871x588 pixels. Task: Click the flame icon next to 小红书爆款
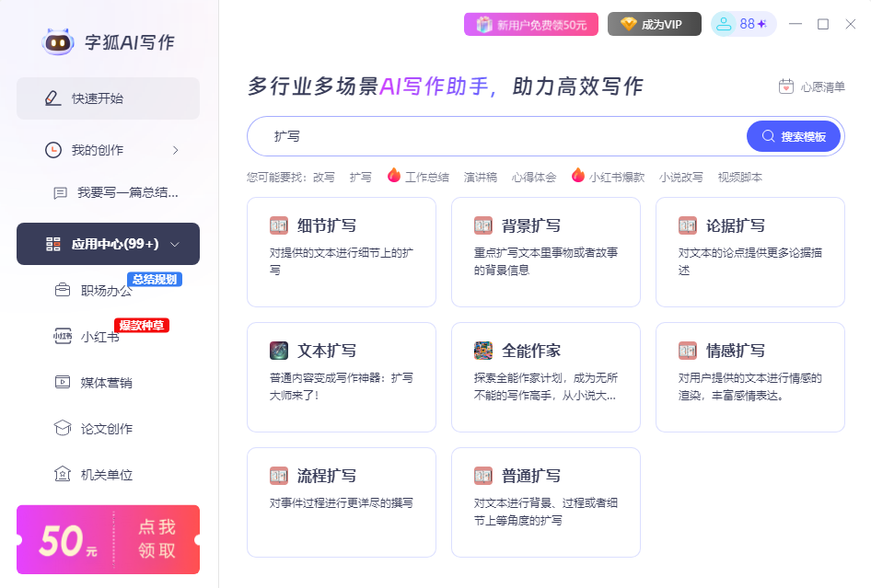click(577, 175)
